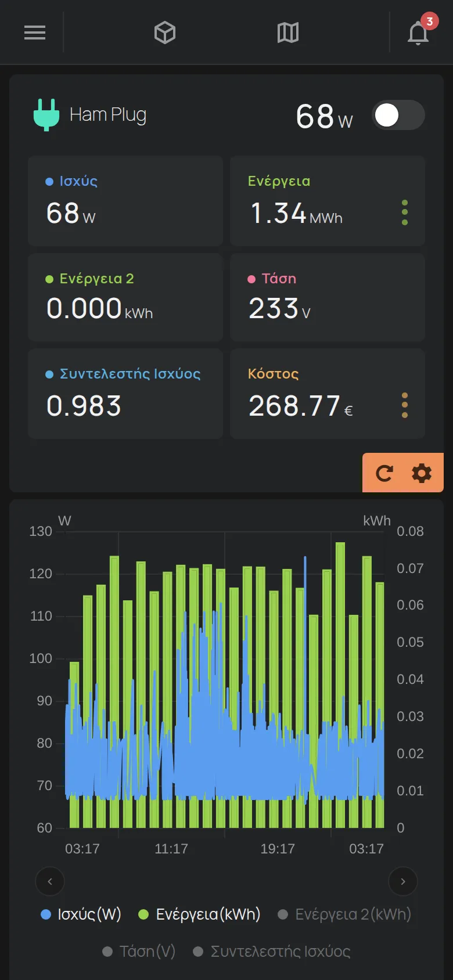The width and height of the screenshot is (453, 980).
Task: Show Ενέργεια 2(kWh) series in chart
Action: 344,914
